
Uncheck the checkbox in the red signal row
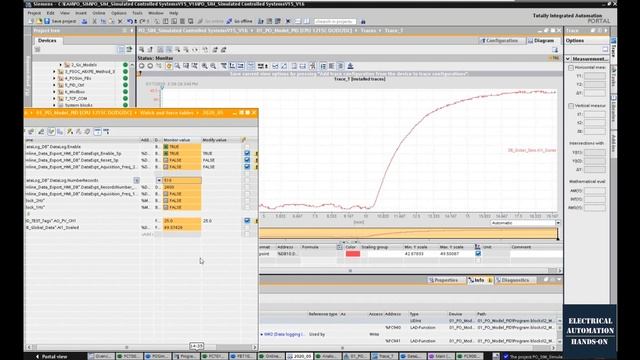(x=478, y=253)
